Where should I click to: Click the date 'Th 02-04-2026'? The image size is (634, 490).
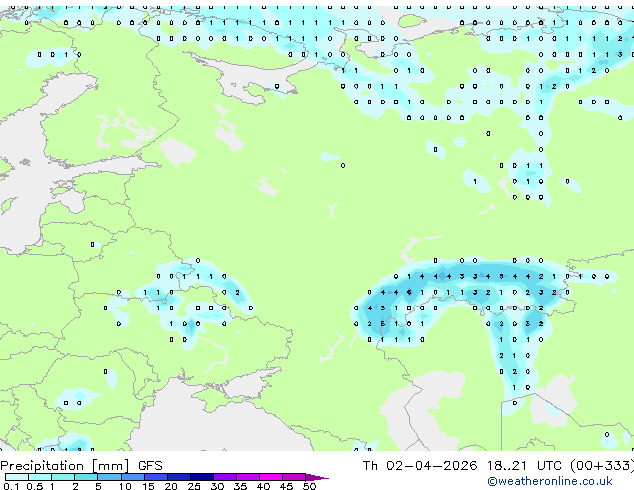pos(420,466)
